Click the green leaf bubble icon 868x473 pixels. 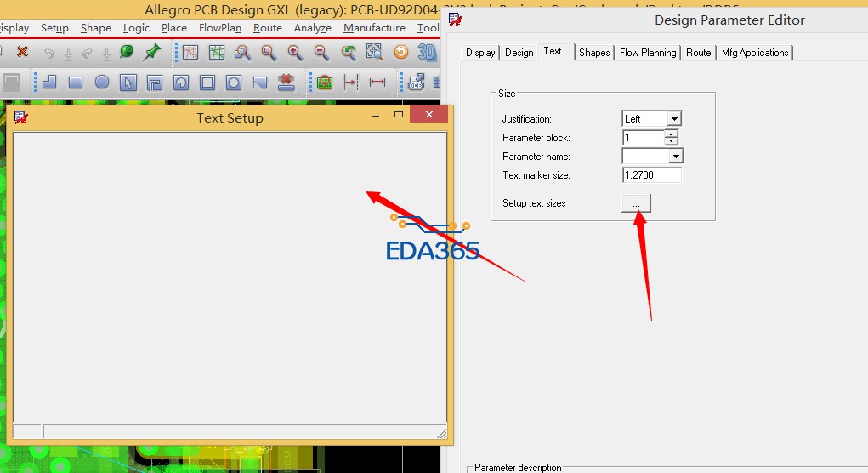(x=127, y=52)
